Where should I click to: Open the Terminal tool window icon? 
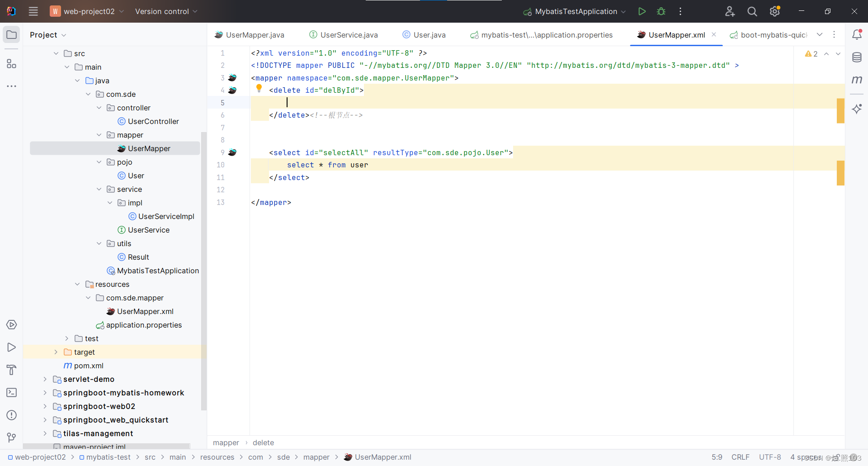click(12, 393)
